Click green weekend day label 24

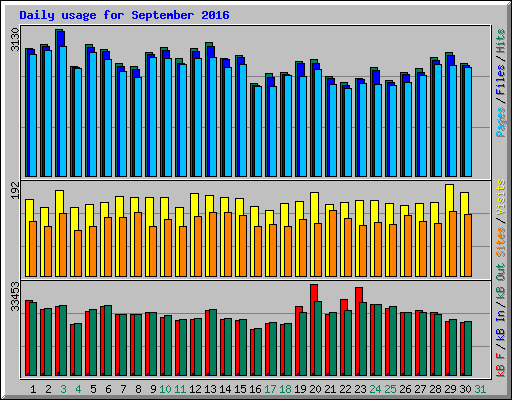375,389
